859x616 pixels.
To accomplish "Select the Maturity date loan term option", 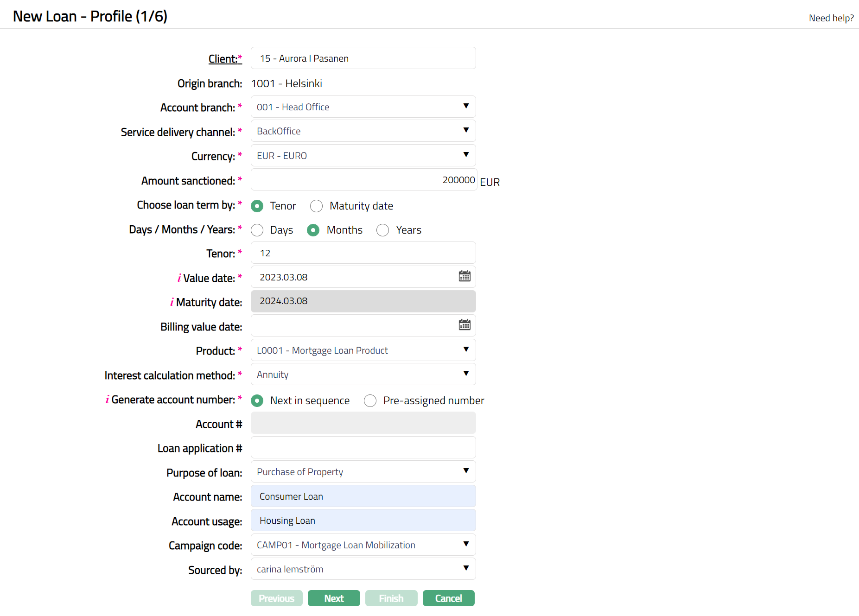I will [317, 206].
